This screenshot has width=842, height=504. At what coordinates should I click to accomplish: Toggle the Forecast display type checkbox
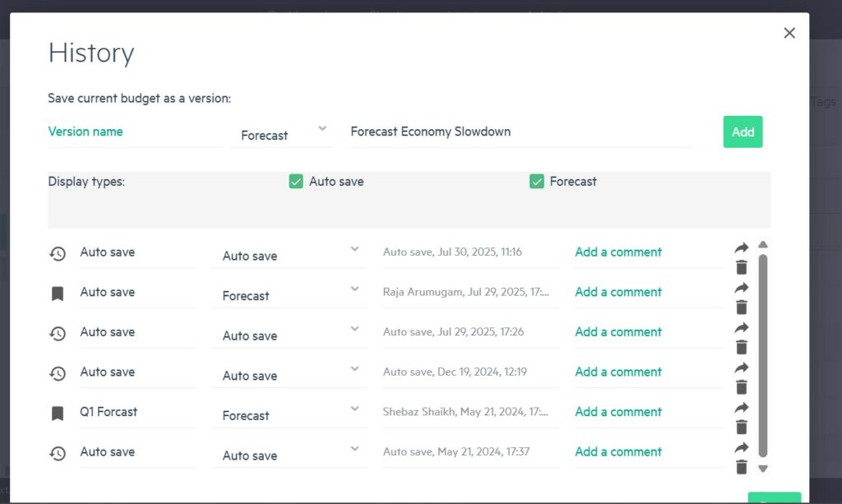pyautogui.click(x=537, y=182)
